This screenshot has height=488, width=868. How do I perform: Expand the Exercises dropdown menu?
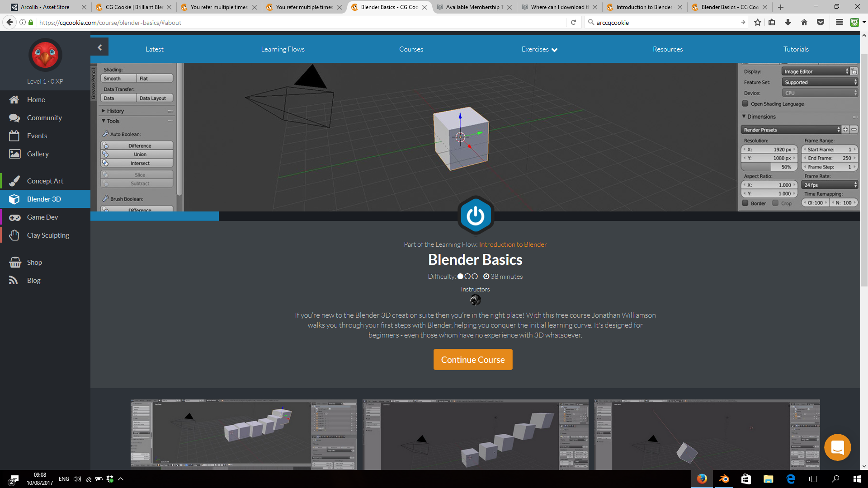(539, 49)
